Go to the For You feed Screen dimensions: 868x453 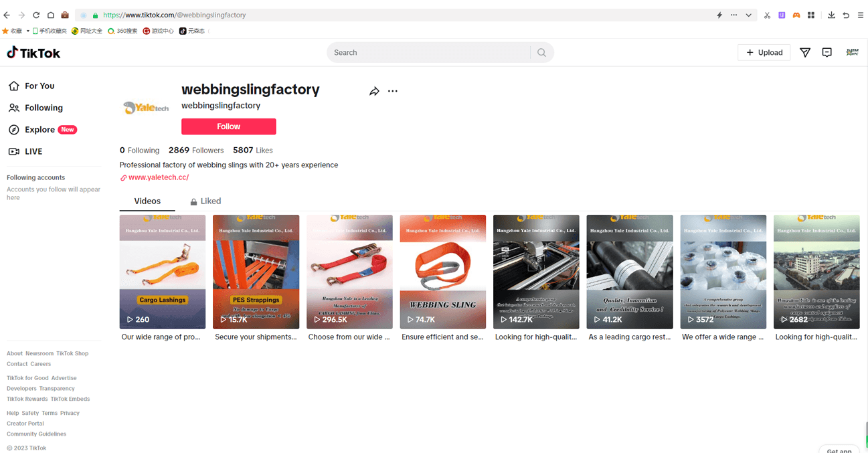tap(39, 86)
